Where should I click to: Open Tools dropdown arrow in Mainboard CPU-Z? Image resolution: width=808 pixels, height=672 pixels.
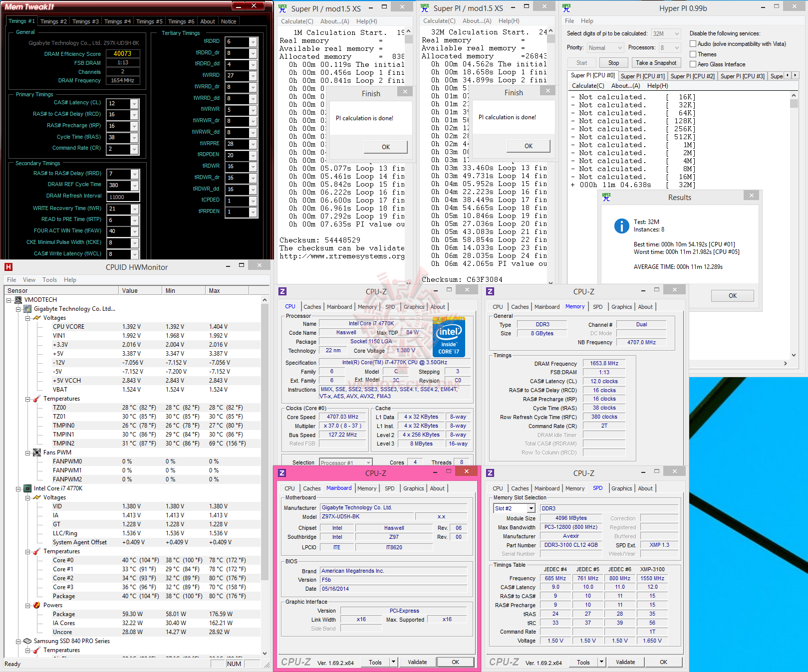tap(393, 662)
